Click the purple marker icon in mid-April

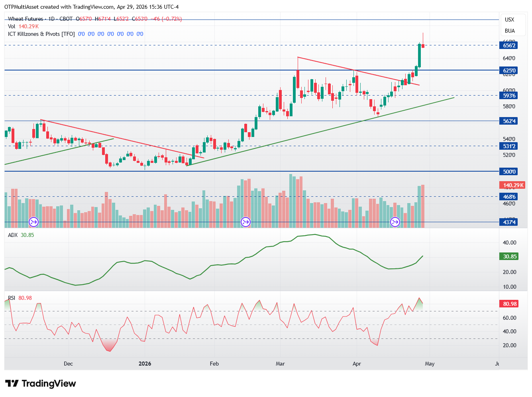[x=395, y=222]
